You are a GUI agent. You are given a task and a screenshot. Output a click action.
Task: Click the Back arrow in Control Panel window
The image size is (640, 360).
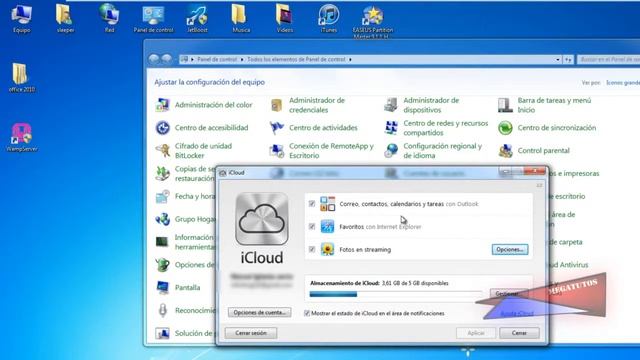tap(154, 59)
